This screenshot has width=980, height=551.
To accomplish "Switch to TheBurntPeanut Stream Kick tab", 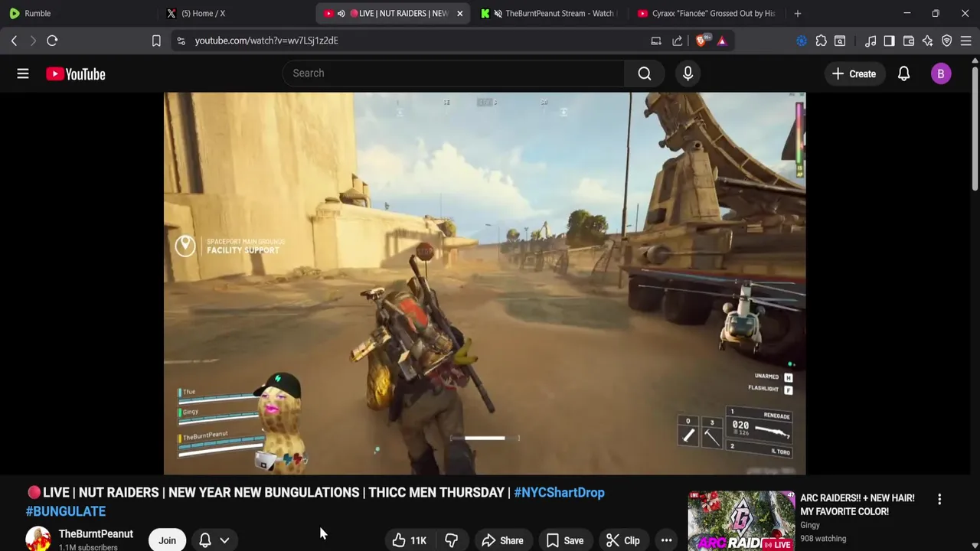I will [x=549, y=13].
